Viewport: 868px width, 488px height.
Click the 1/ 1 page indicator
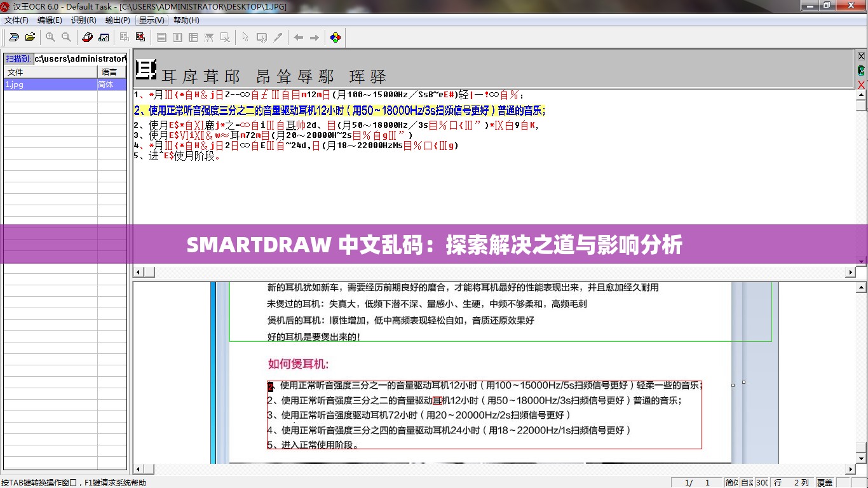click(x=698, y=482)
